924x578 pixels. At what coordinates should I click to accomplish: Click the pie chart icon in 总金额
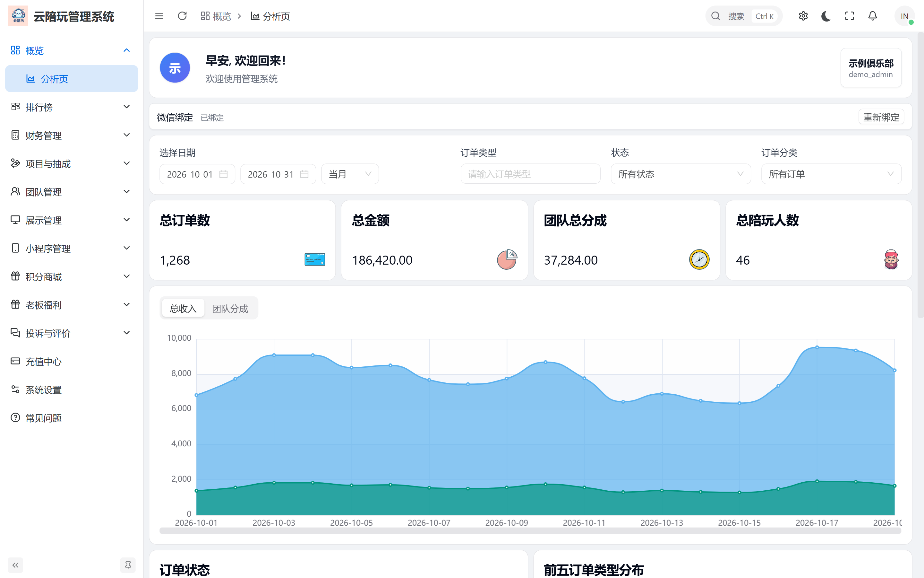click(x=507, y=259)
